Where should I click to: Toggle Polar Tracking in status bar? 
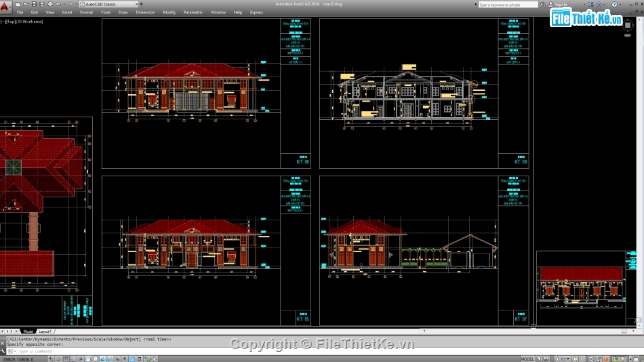coord(81,359)
